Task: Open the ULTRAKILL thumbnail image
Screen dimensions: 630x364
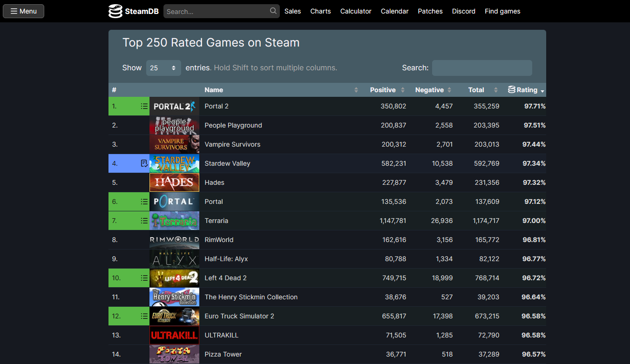Action: tap(174, 335)
